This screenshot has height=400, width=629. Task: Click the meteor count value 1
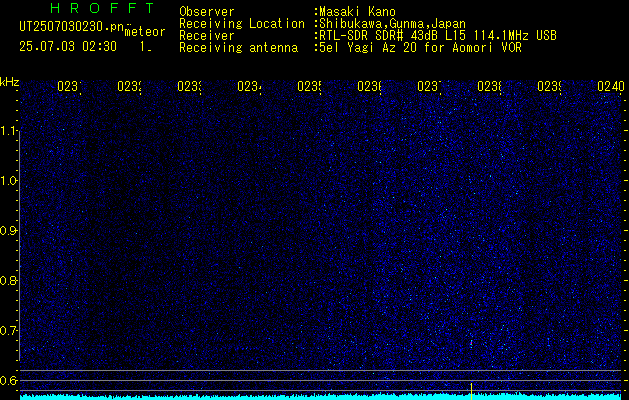(x=144, y=47)
